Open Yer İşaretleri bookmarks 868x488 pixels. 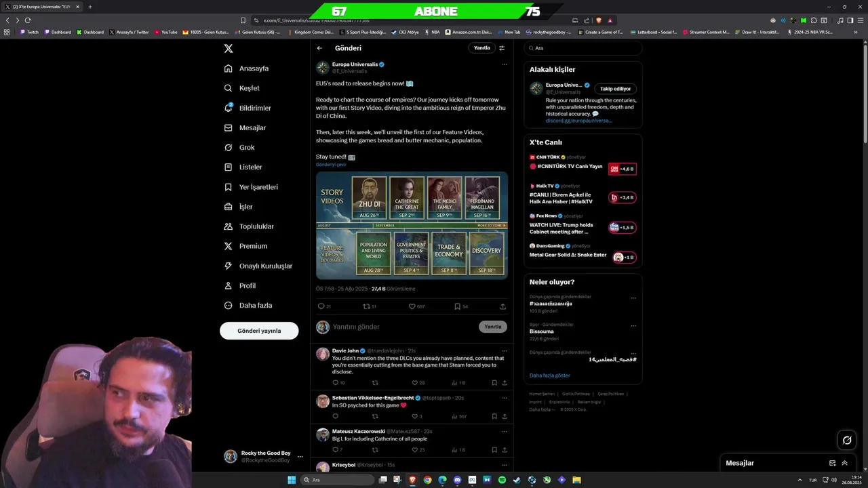[251, 187]
